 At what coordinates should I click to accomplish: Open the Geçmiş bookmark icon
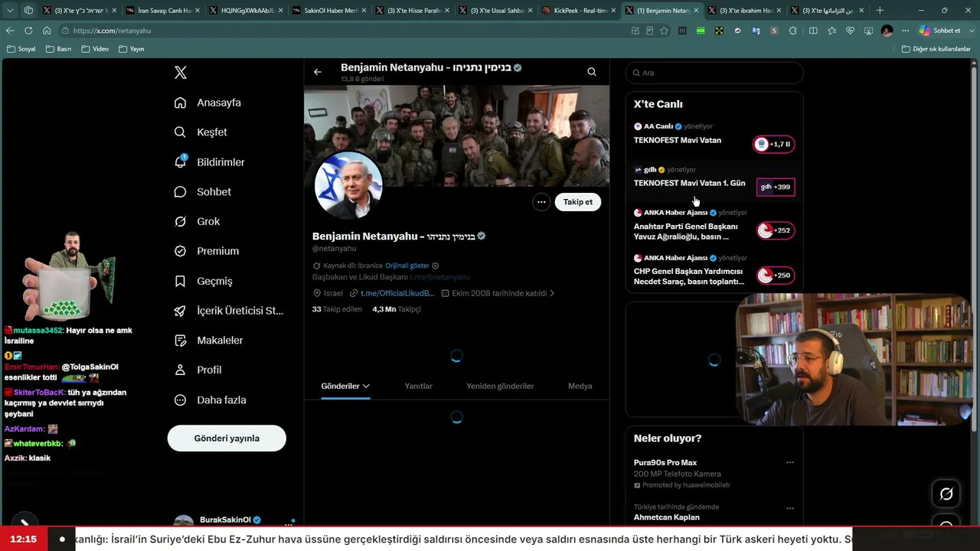[x=180, y=281]
